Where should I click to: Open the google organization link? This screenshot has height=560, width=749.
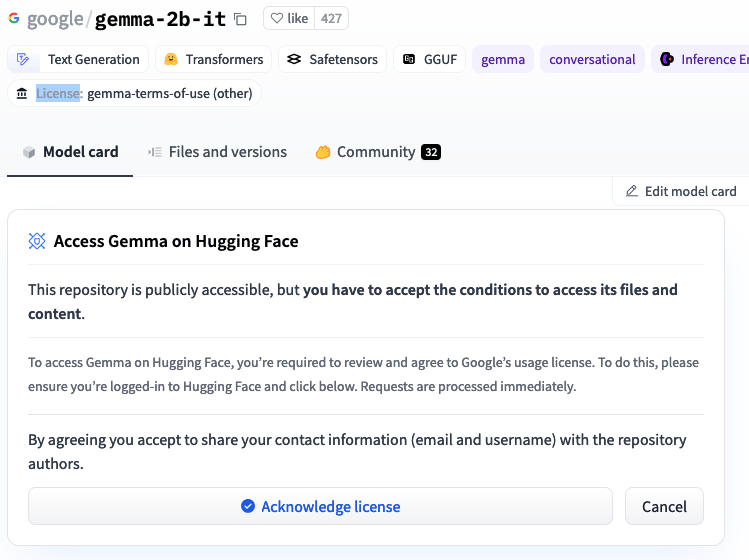coord(55,19)
